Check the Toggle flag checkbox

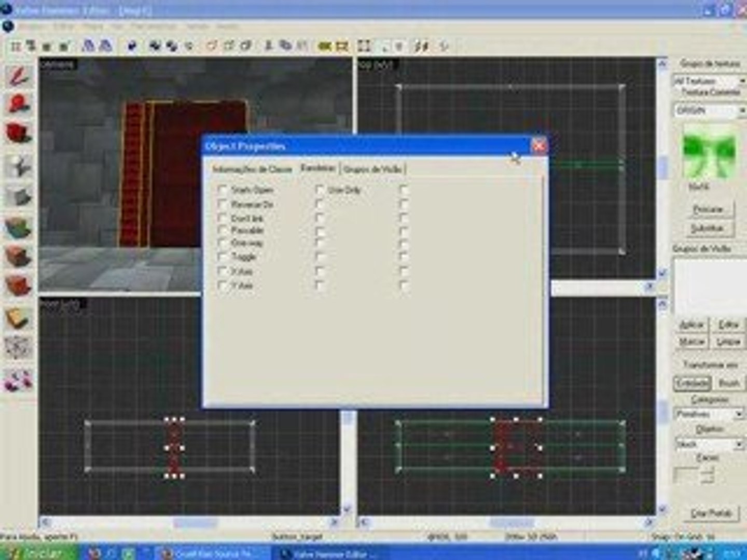click(x=223, y=257)
